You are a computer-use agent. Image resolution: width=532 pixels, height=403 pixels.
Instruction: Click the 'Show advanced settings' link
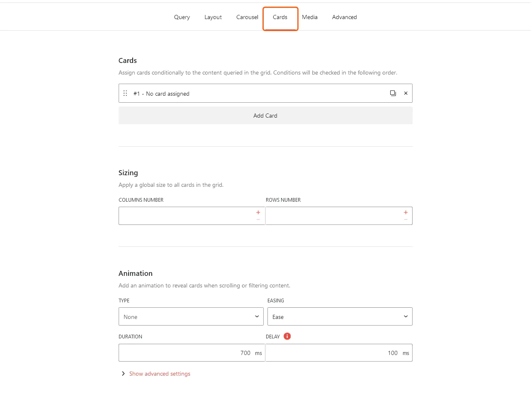tap(160, 373)
